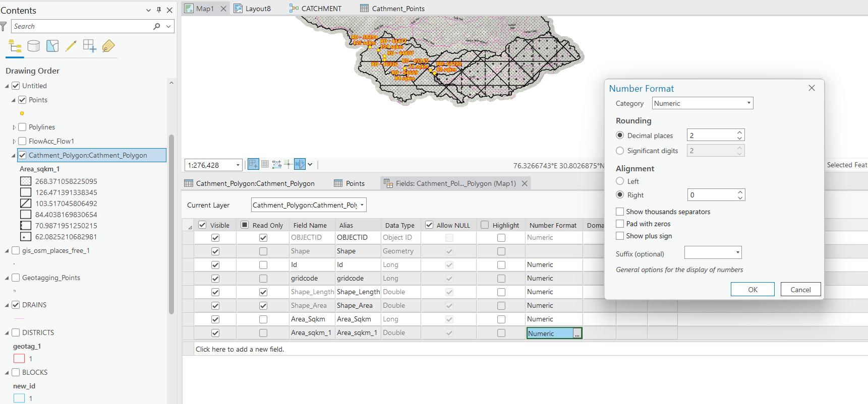Screen dimensions: 868x404
Task: Switch to List By Drawing Order view
Action: [x=15, y=47]
